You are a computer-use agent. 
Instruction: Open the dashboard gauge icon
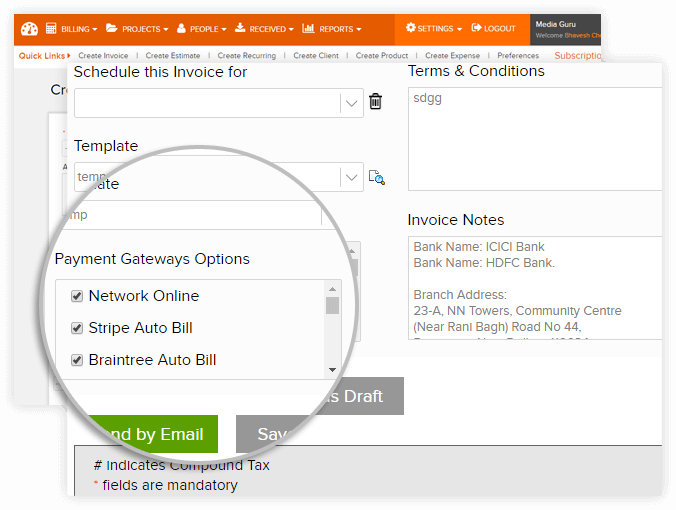[x=29, y=29]
